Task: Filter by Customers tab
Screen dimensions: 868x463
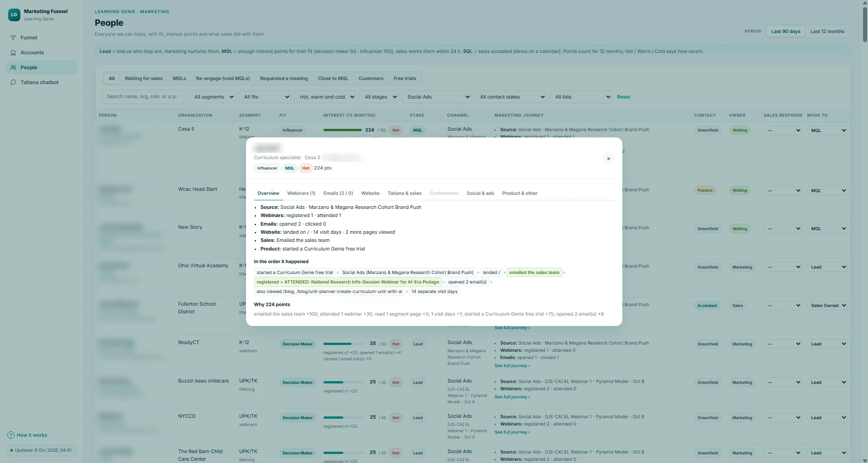Action: [370, 78]
